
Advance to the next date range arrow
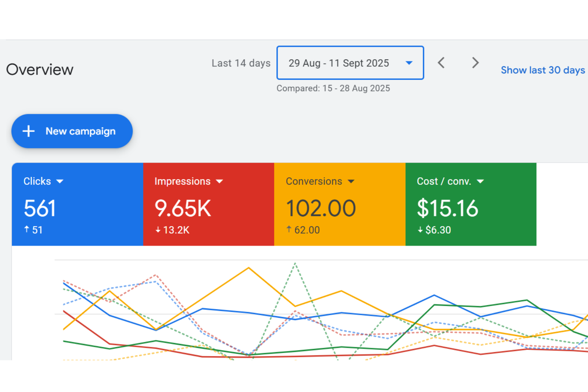tap(475, 63)
